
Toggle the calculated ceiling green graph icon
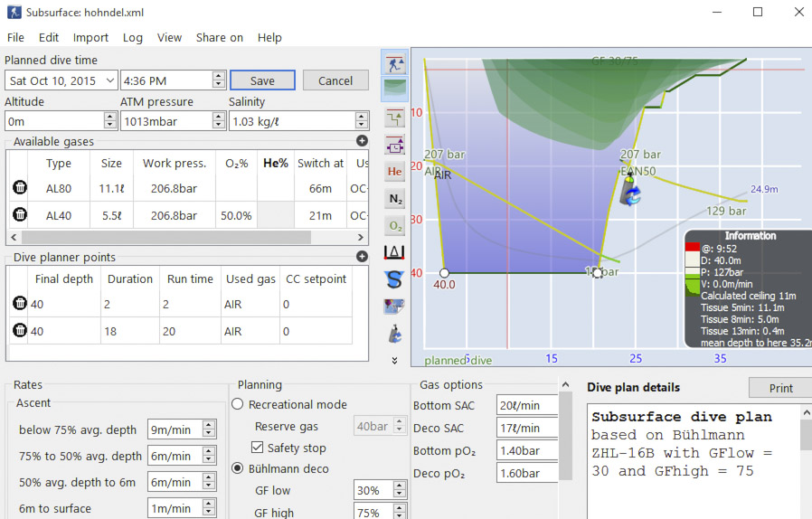[x=394, y=90]
